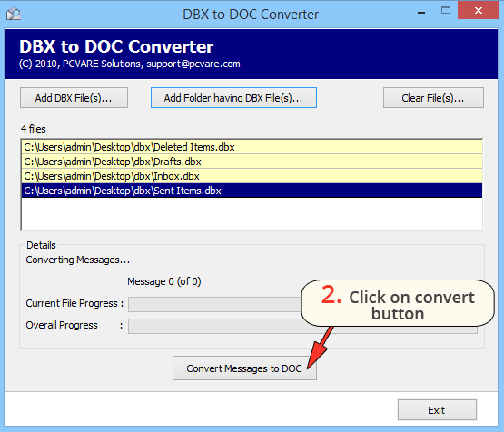The width and height of the screenshot is (504, 432).
Task: Select Drafts.dbx file entry
Action: pyautogui.click(x=252, y=162)
